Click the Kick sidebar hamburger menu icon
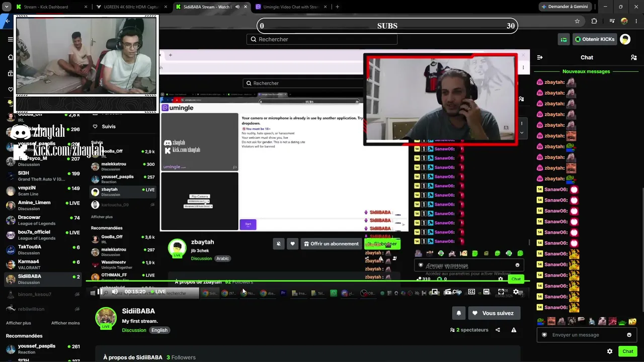 [x=11, y=39]
